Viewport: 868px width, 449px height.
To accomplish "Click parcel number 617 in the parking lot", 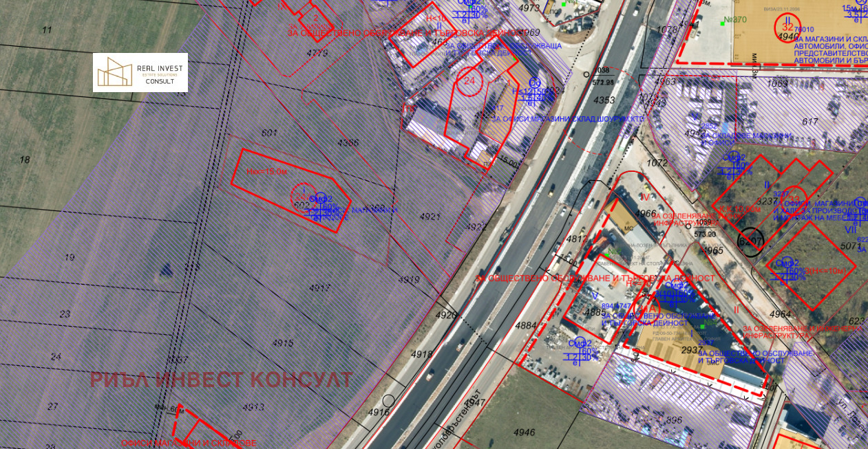I will click(x=810, y=122).
